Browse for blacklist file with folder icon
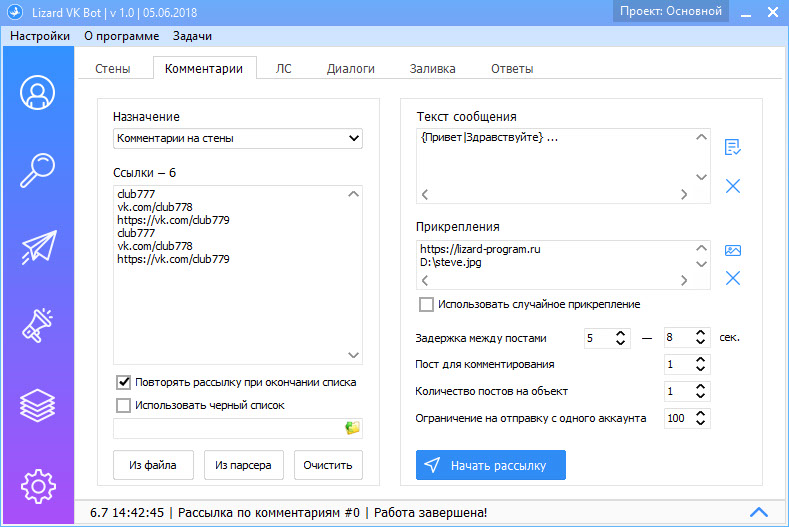Image resolution: width=789 pixels, height=527 pixels. pyautogui.click(x=352, y=428)
